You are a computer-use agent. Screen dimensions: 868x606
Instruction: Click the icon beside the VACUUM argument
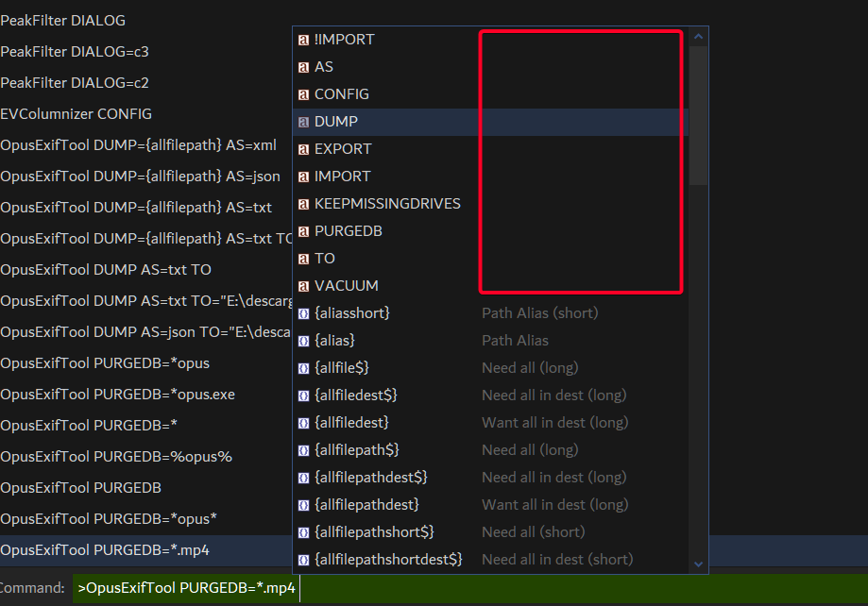click(303, 286)
